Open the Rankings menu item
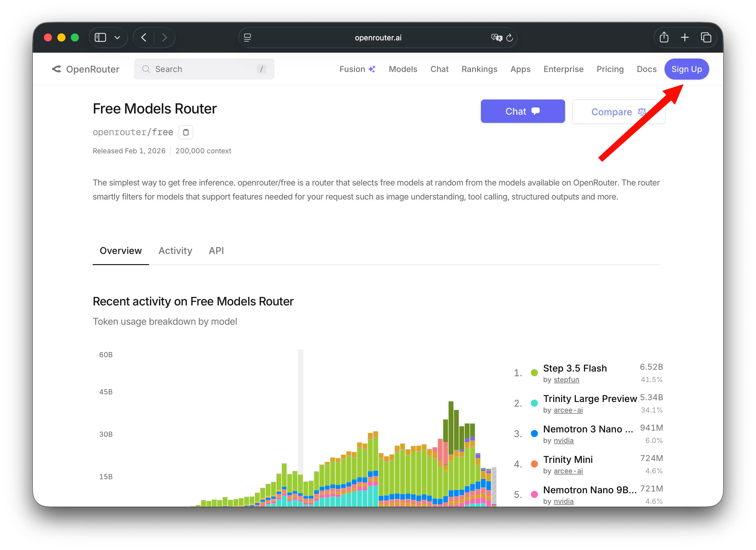The height and width of the screenshot is (550, 756). pos(479,69)
